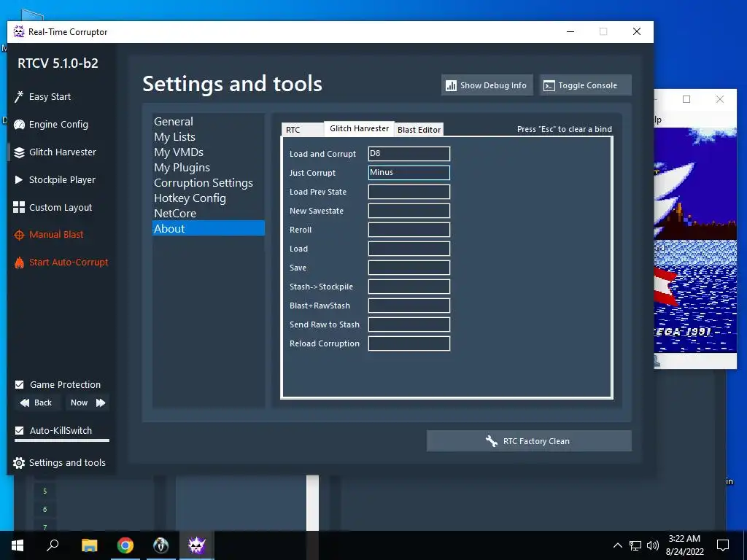Click RTCV taskbar icon
Image resolution: width=747 pixels, height=560 pixels.
[197, 545]
